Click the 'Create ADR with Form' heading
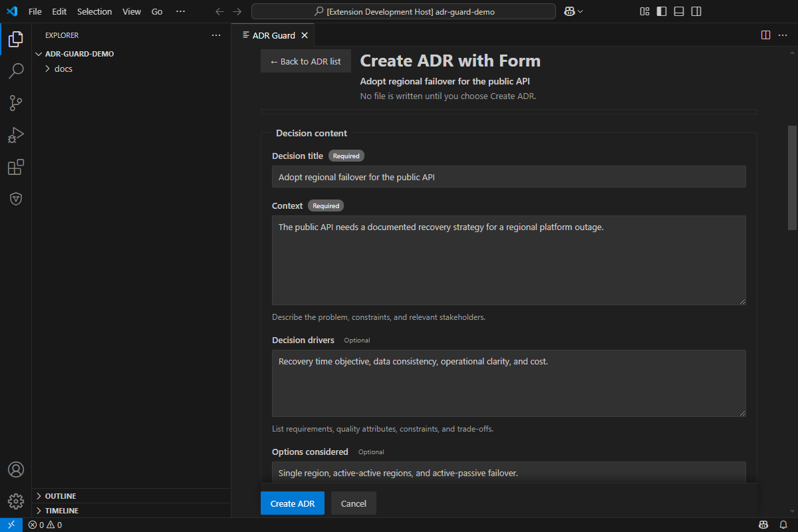Screen dimensions: 798x532 click(450, 61)
